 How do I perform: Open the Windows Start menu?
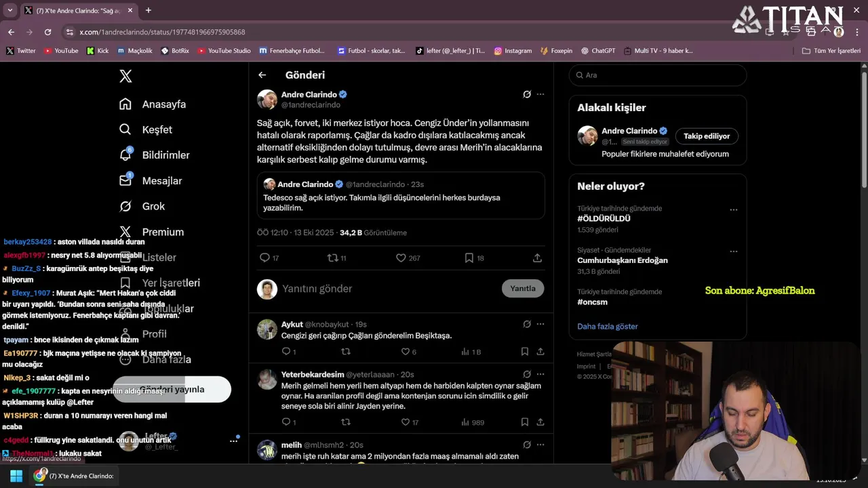tap(16, 476)
